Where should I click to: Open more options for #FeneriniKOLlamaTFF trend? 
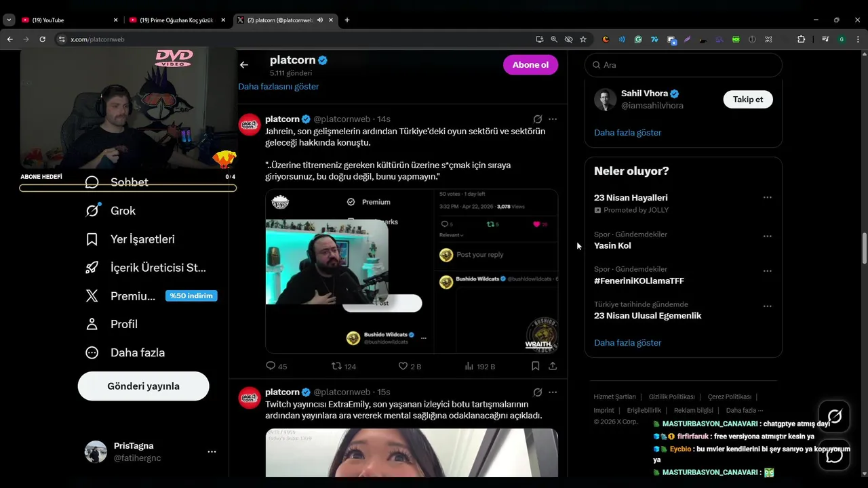coord(767,271)
